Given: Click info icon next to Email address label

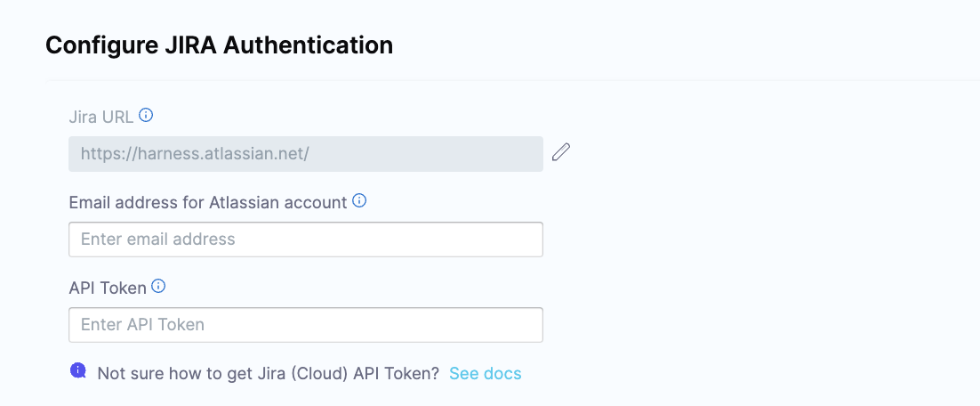Looking at the screenshot, I should (359, 201).
